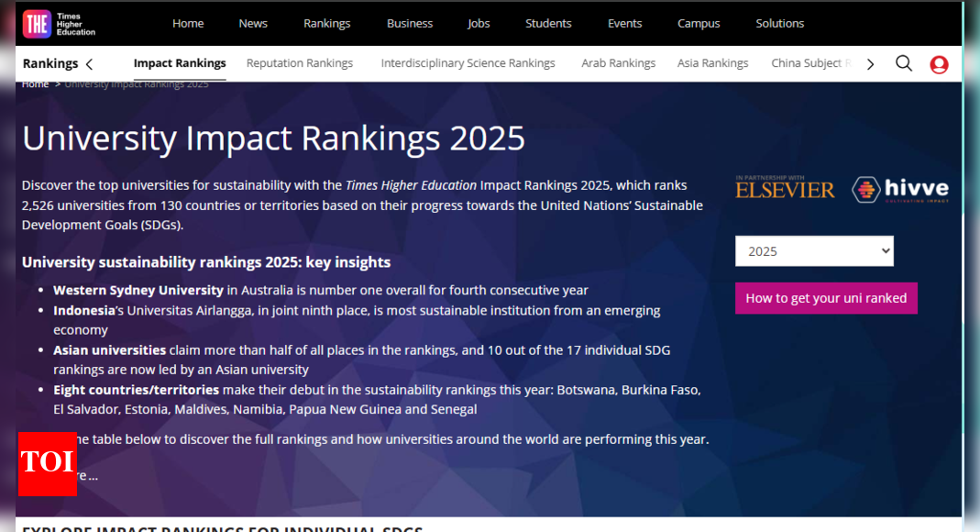Screen dimensions: 980x532
Task: Open the Students top menu item
Action: [548, 24]
